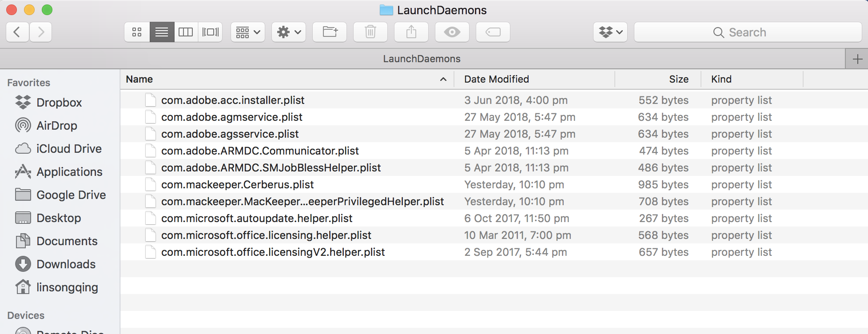Open Downloads in the sidebar
This screenshot has height=334, width=868.
55,264
